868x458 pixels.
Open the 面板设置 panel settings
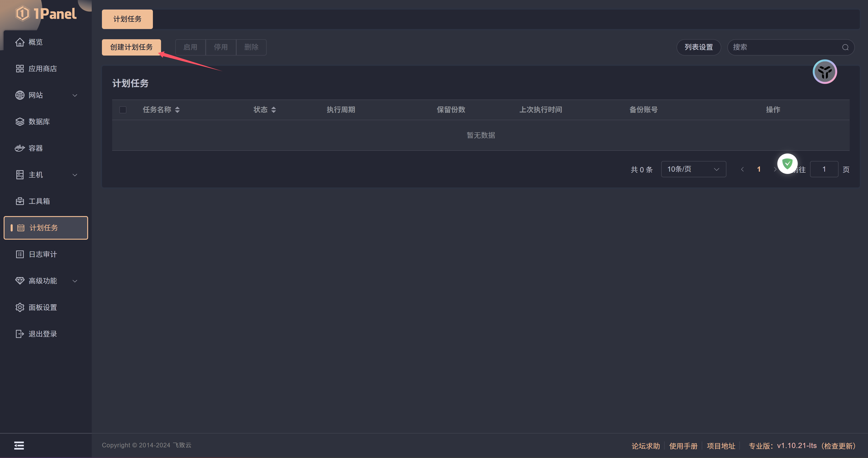43,307
